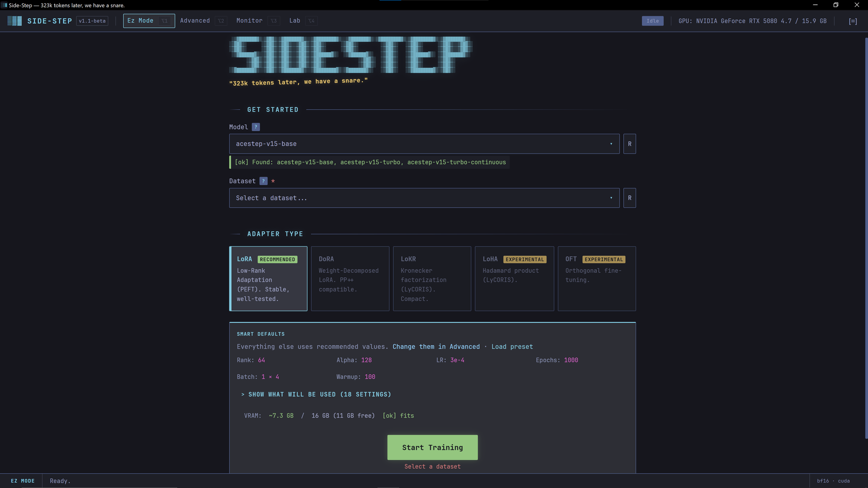Click the v1.1-beta version badge

92,21
